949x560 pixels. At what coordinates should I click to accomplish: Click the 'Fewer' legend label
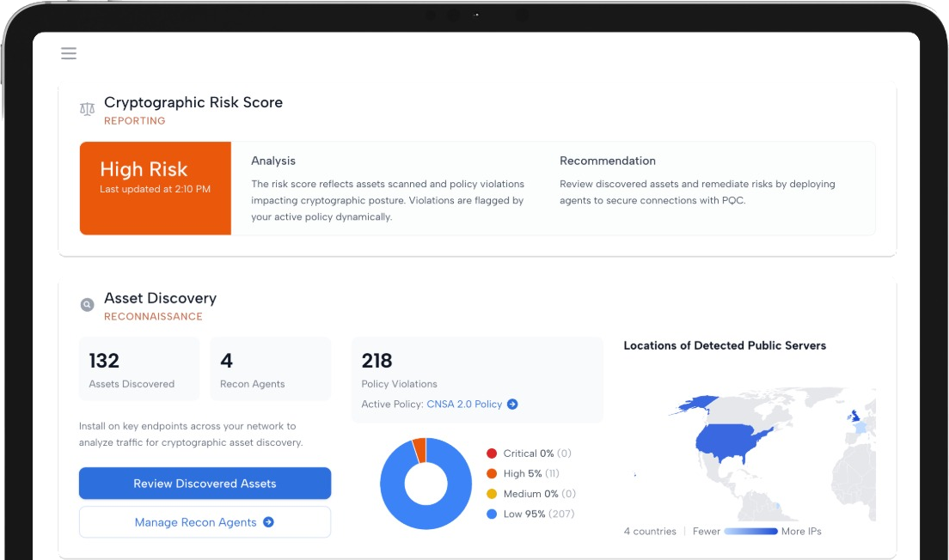coord(707,532)
